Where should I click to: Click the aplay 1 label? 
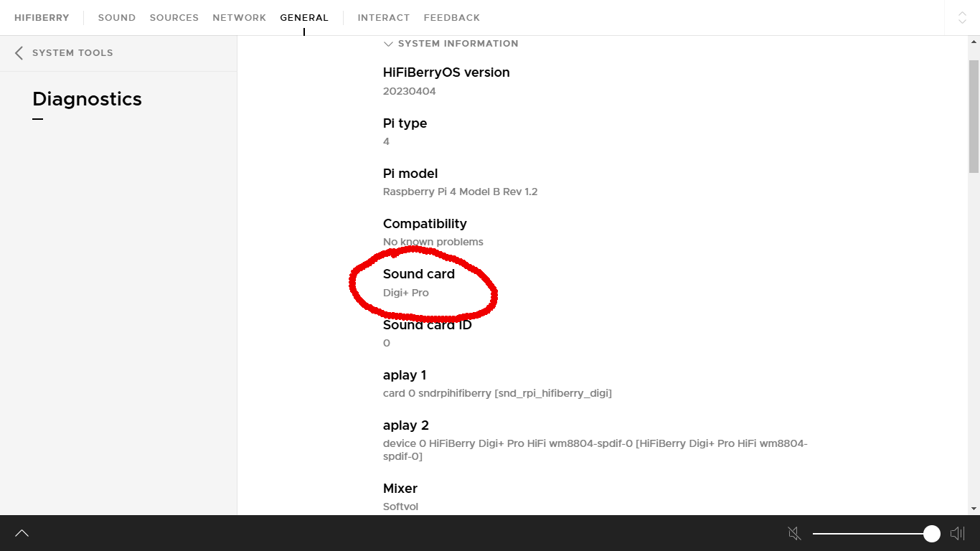[x=405, y=375]
